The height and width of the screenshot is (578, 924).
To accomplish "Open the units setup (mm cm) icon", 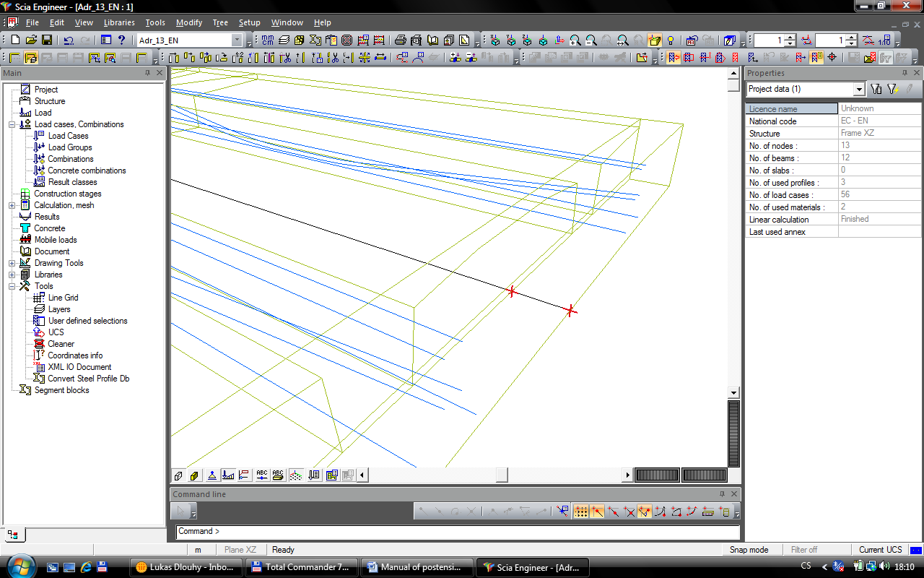I will 268,40.
